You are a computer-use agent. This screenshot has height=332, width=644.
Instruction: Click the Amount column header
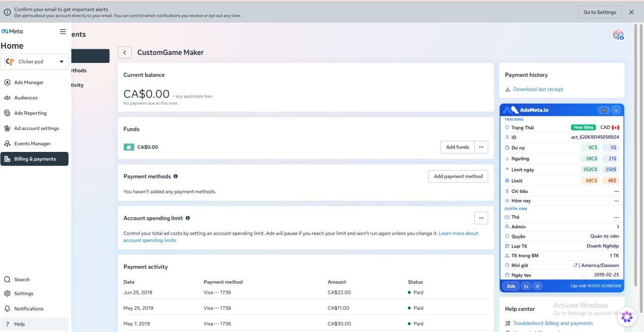[x=337, y=282]
